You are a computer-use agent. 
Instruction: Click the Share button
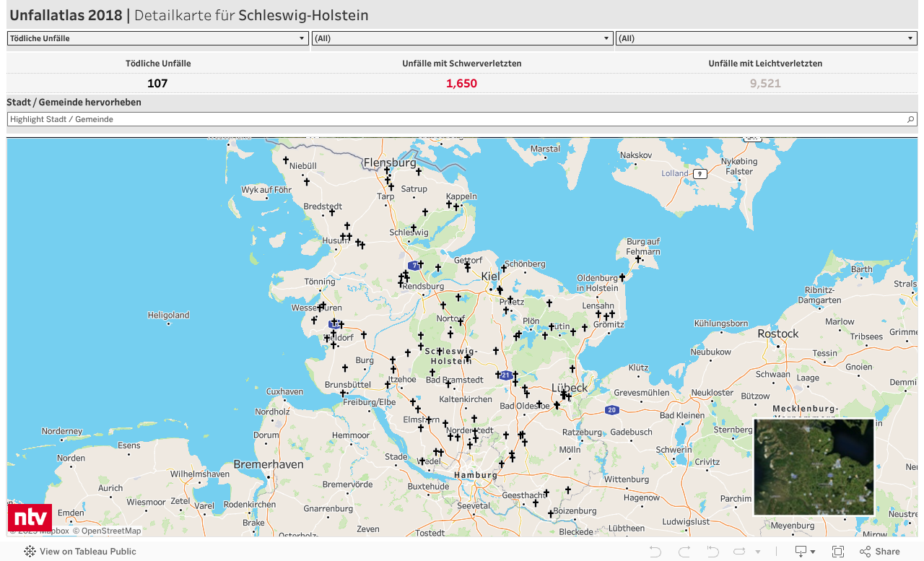pos(880,552)
